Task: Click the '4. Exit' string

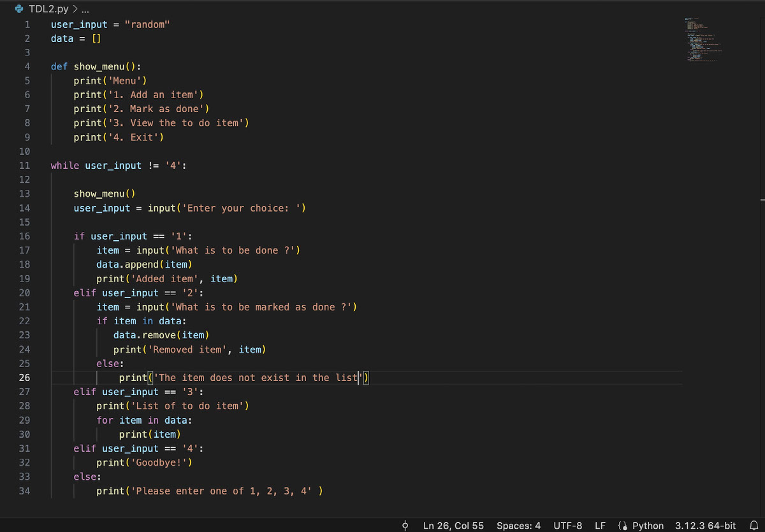Action: coord(133,138)
